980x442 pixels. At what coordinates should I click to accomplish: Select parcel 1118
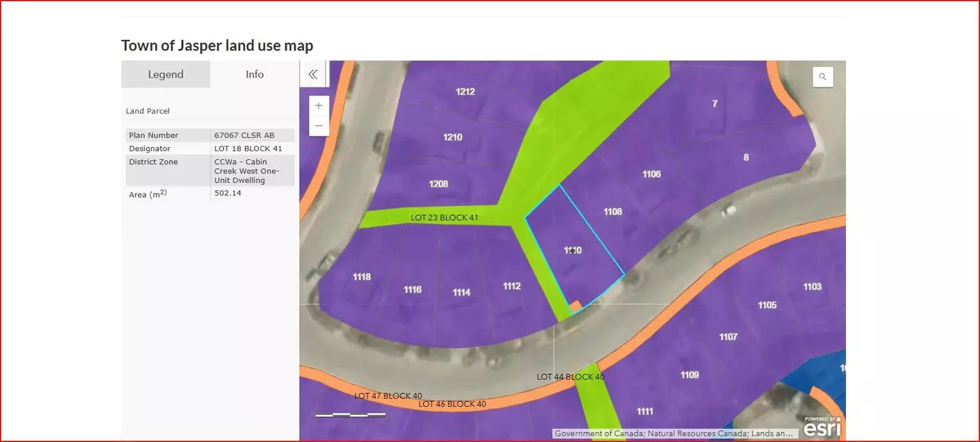pos(361,277)
